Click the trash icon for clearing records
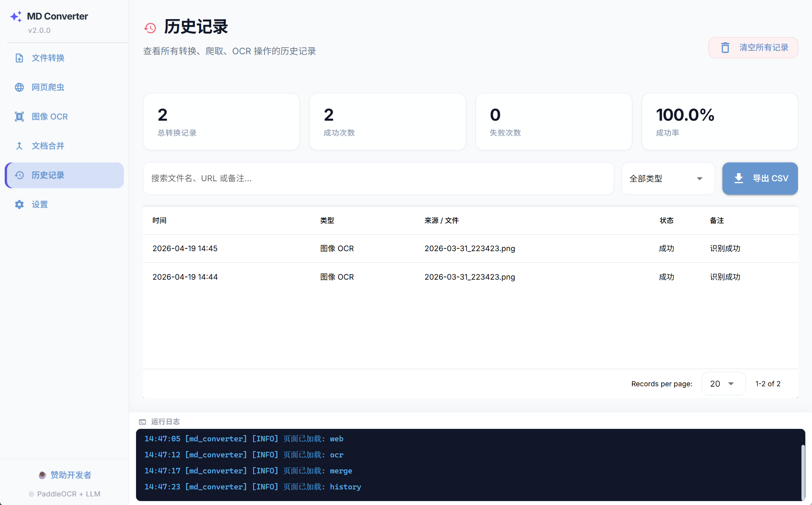The image size is (812, 505). coord(725,48)
